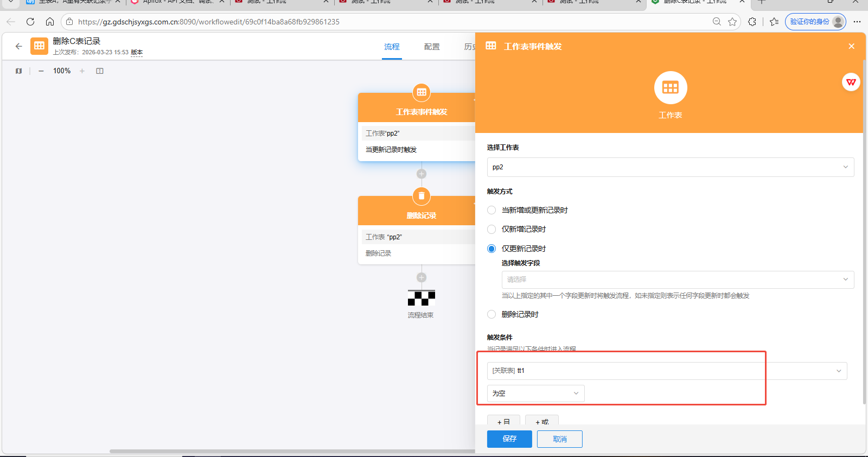Switch to the 配置 tab
The width and height of the screenshot is (868, 457).
coord(432,47)
